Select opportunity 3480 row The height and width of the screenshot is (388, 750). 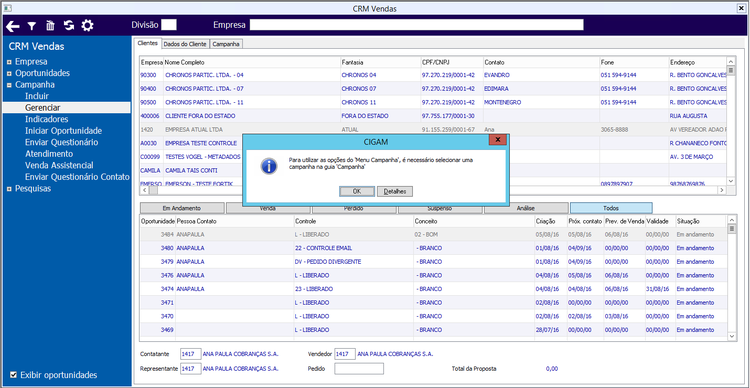433,248
